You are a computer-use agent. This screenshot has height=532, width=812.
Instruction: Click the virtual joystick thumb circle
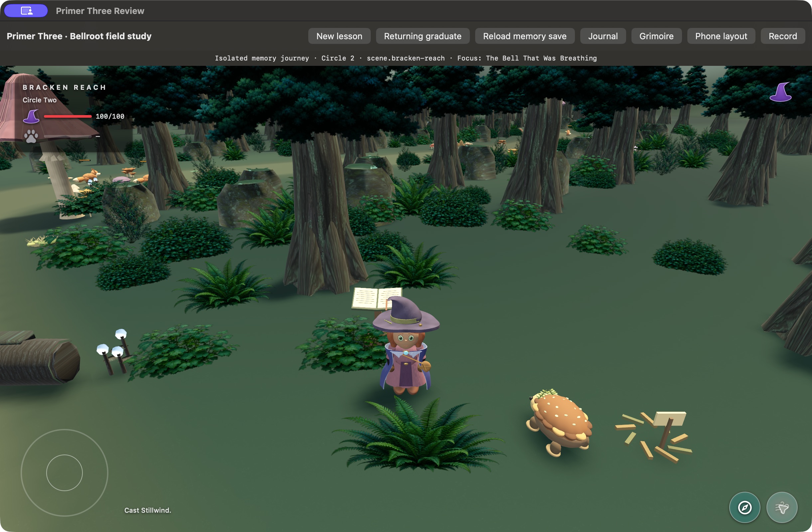[65, 472]
